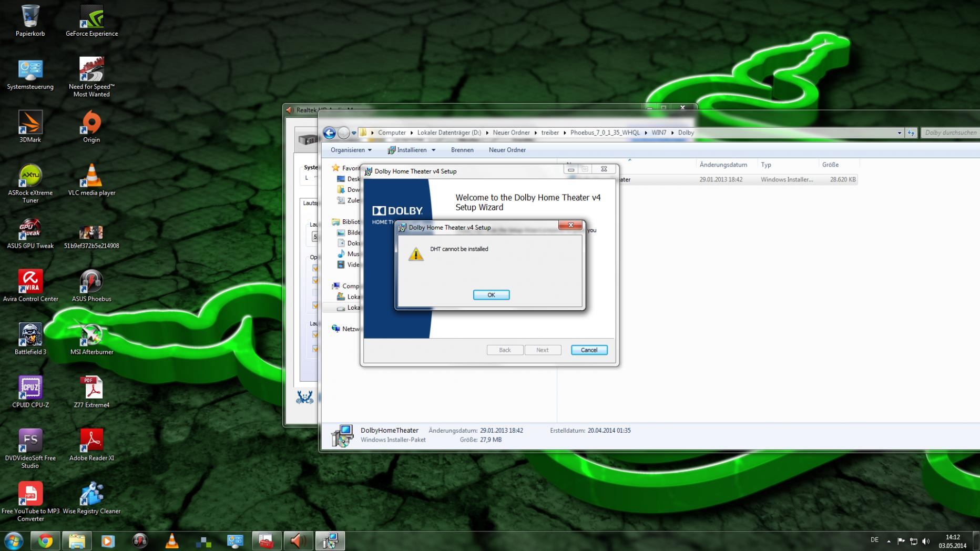980x551 pixels.
Task: Open DVDVideoSoft Free Studio shortcut
Action: coord(30,448)
